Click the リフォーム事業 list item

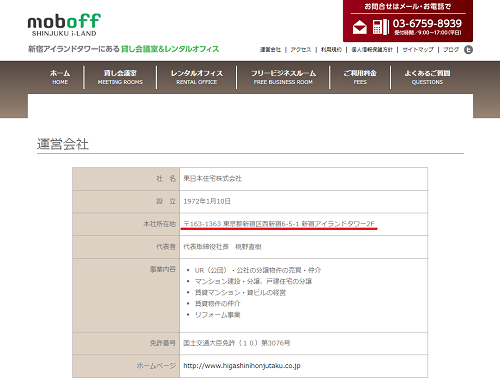tap(217, 315)
